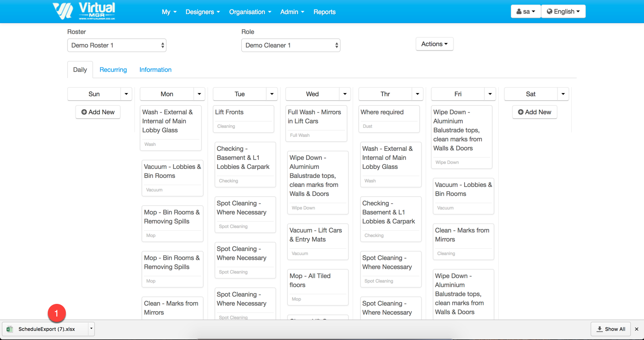This screenshot has height=340, width=644.
Task: Go to Reports in navigation bar
Action: [x=324, y=12]
